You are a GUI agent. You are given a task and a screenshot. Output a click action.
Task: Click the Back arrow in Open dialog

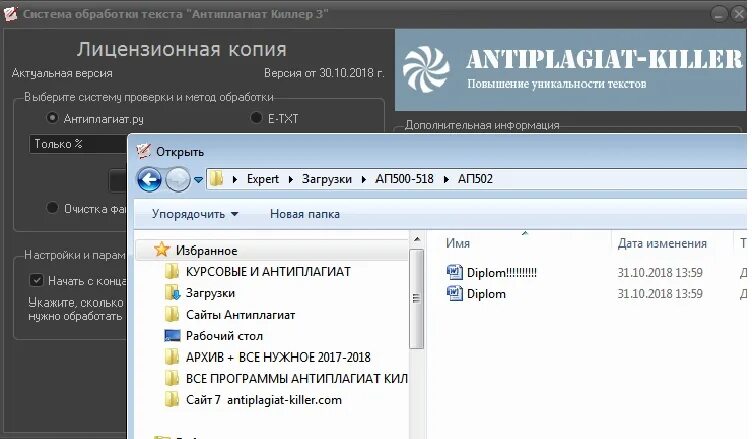[x=149, y=180]
